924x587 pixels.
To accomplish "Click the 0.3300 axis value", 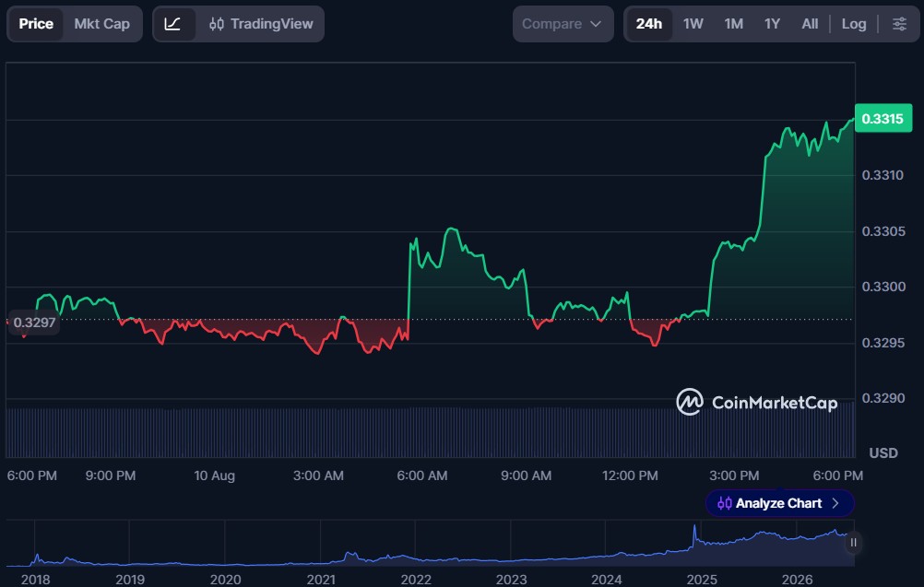I will [883, 287].
